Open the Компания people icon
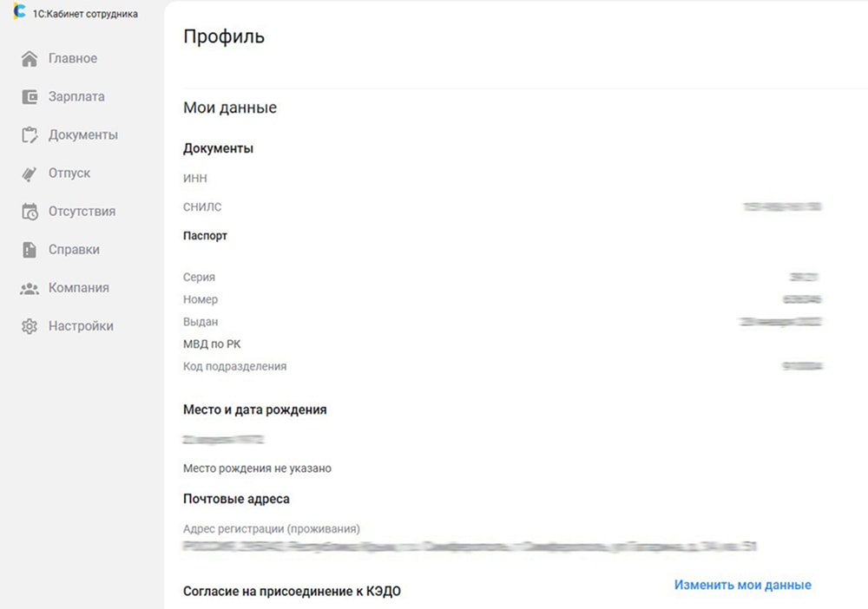This screenshot has width=868, height=609. [x=29, y=287]
